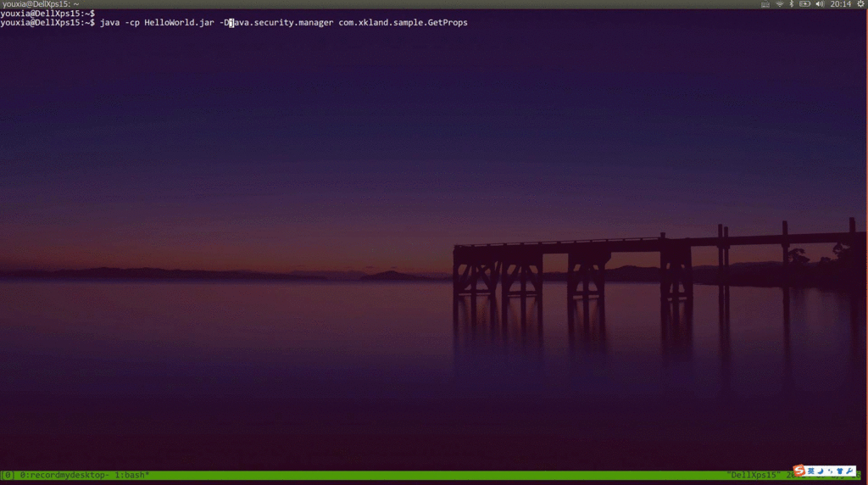Image resolution: width=868 pixels, height=485 pixels.
Task: Click the Sogou skin shirt icon
Action: [840, 471]
